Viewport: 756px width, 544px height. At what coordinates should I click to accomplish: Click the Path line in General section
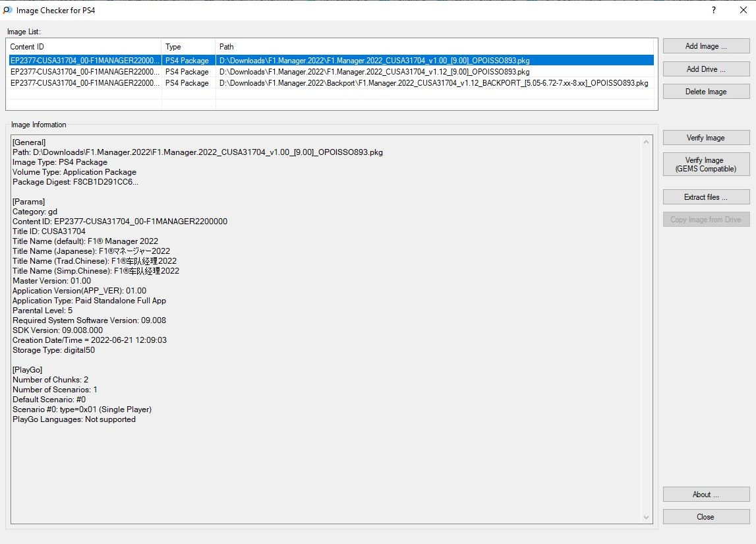tap(198, 152)
